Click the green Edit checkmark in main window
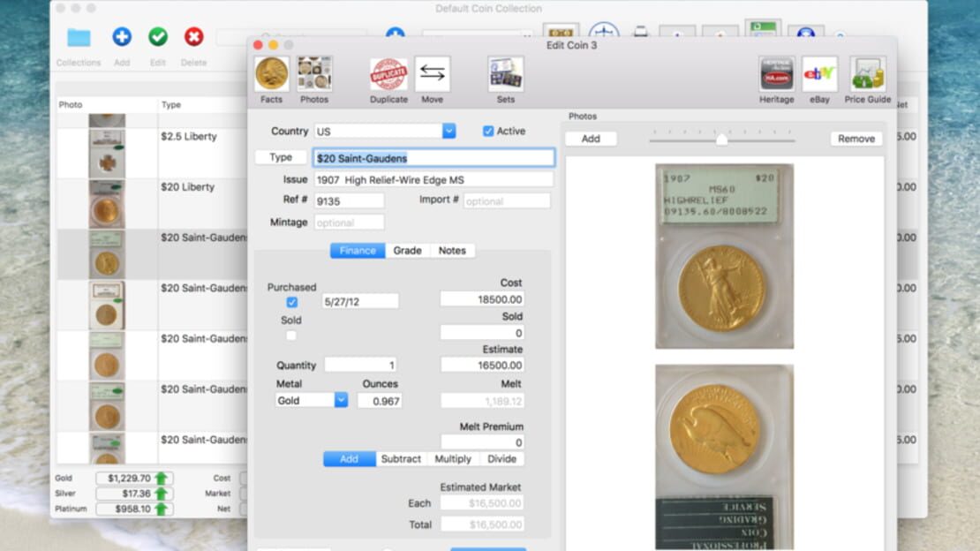 [158, 37]
